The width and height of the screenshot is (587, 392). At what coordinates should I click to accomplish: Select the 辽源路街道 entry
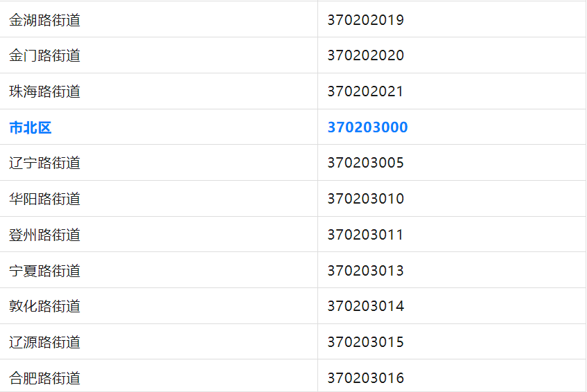pyautogui.click(x=45, y=342)
